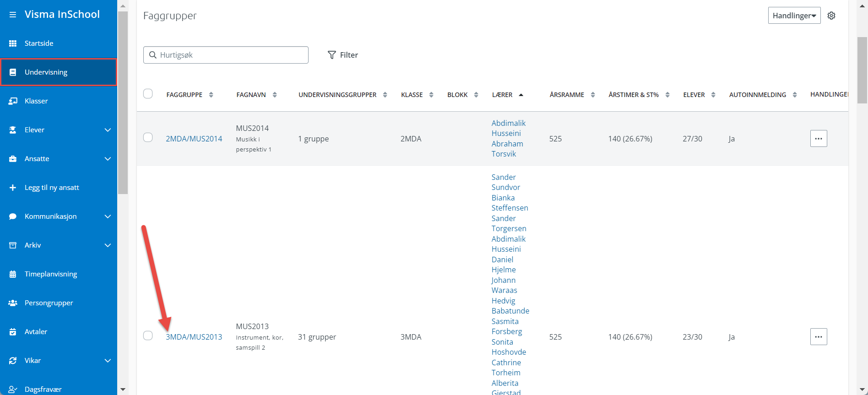
Task: Open the hamburger menu next to Visma InSchool
Action: point(13,15)
